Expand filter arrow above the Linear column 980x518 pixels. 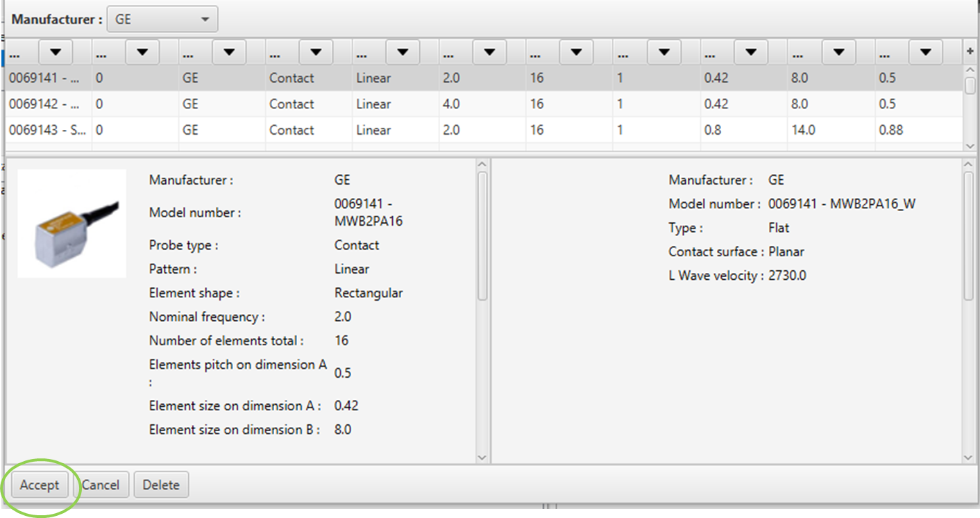[x=403, y=52]
